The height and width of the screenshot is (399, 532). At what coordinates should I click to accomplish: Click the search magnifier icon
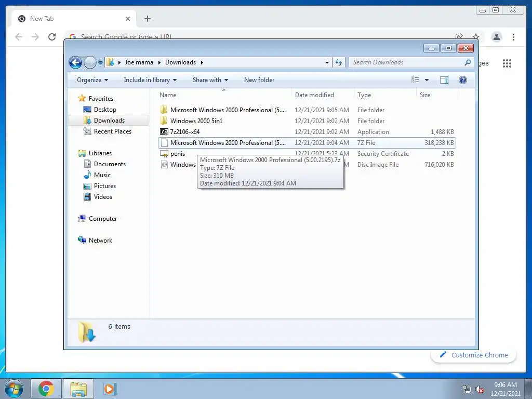pyautogui.click(x=468, y=62)
